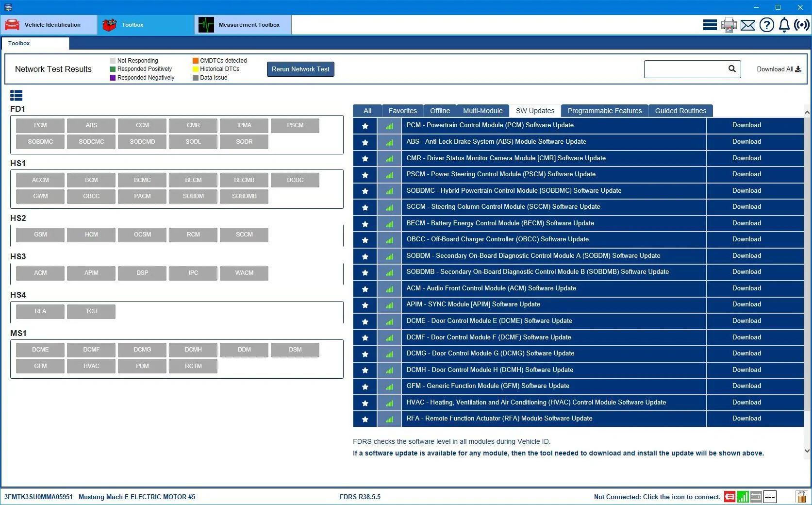Download the PCM Software Update
The image size is (812, 505).
[x=746, y=125]
